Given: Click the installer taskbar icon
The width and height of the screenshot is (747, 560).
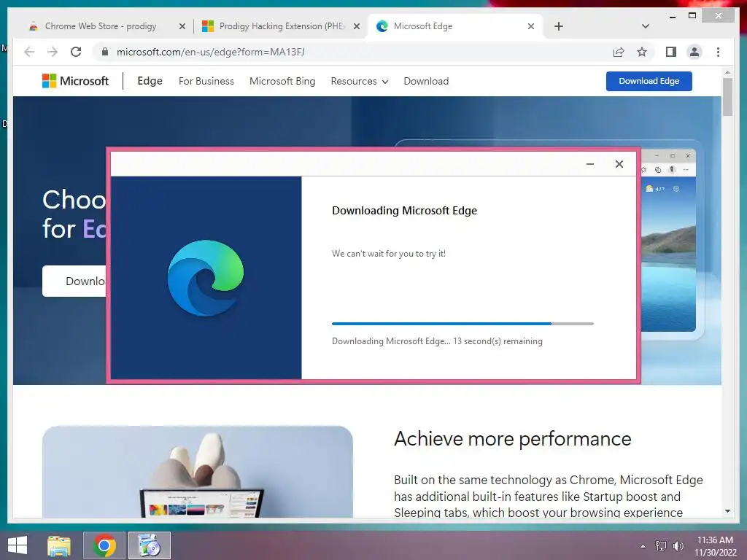Looking at the screenshot, I should [x=149, y=545].
